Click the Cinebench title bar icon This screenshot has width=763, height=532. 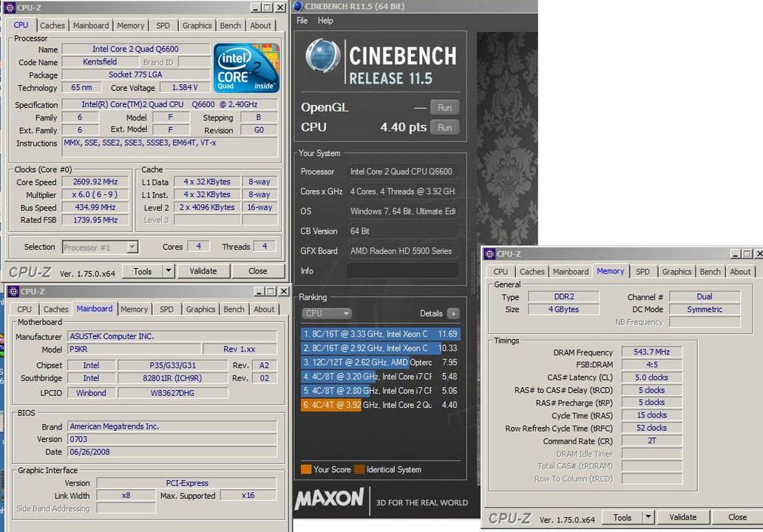click(298, 6)
